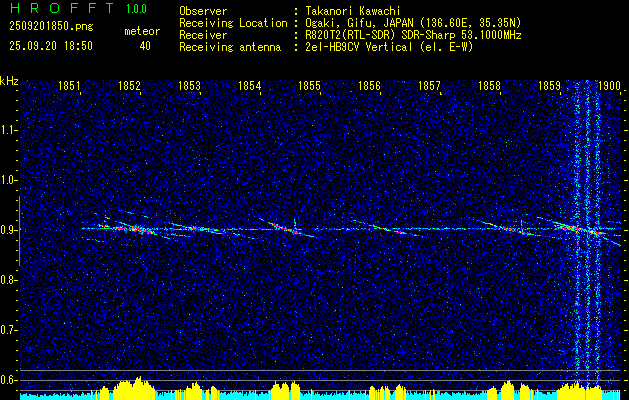Image resolution: width=629 pixels, height=400 pixels.
Task: Click the date stamp 25.09.20 18:50
Action: 51,46
